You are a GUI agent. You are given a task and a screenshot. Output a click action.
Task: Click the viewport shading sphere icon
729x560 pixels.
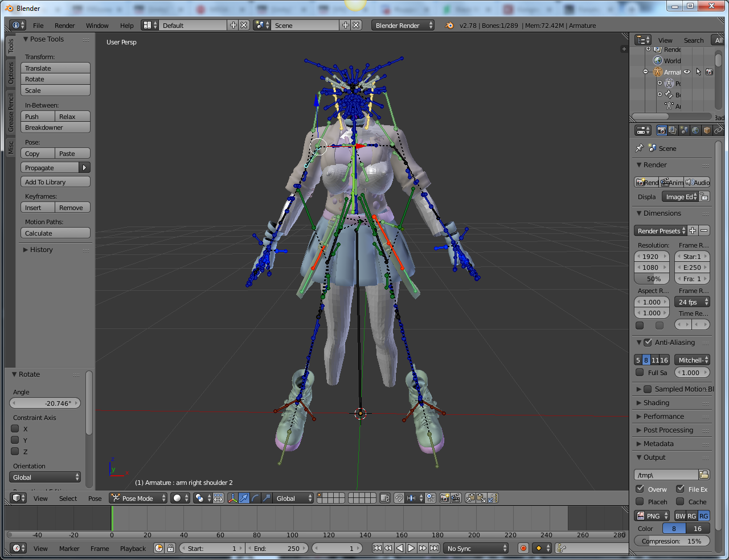(x=181, y=498)
